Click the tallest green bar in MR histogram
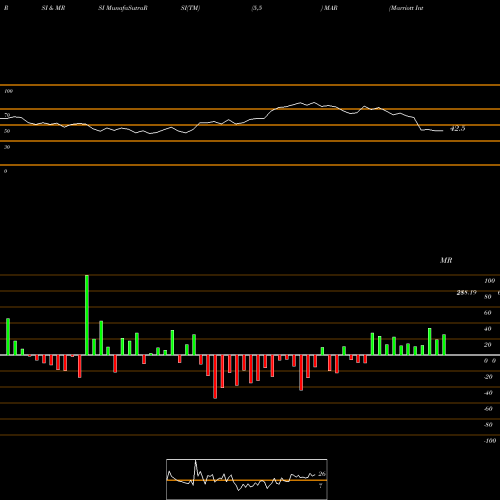This screenshot has width=500, height=500. 87,315
